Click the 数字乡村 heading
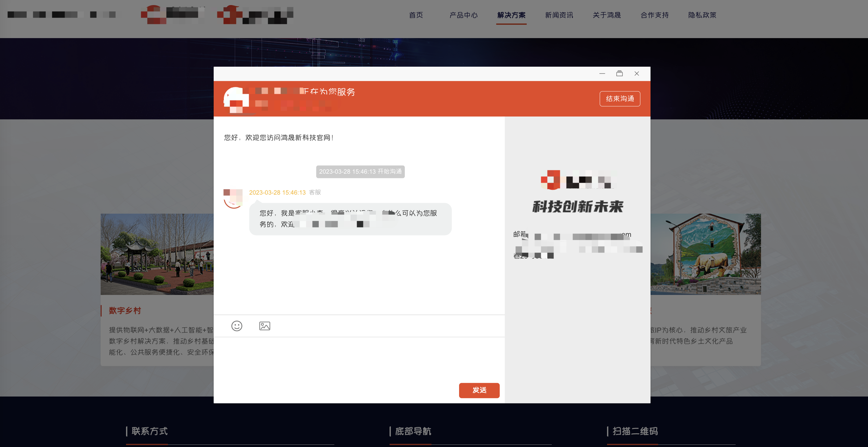This screenshot has width=868, height=447. [125, 310]
